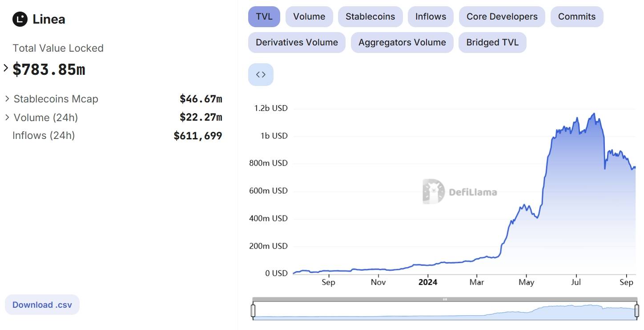
Task: Click the Nov label on the x-axis
Action: (378, 282)
